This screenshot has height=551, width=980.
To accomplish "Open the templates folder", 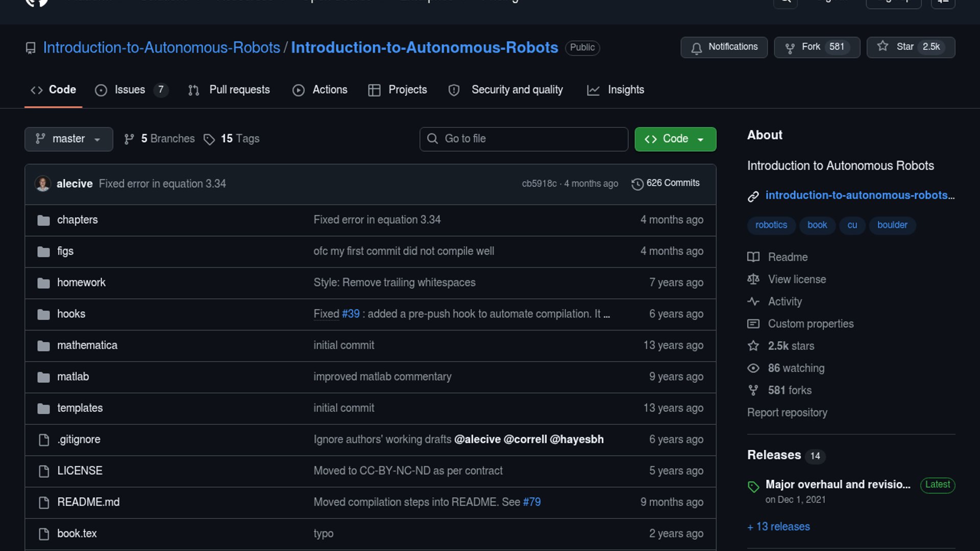I will [80, 408].
